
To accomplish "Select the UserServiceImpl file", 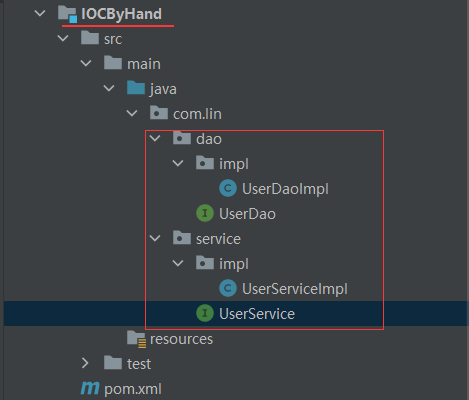I will 295,289.
